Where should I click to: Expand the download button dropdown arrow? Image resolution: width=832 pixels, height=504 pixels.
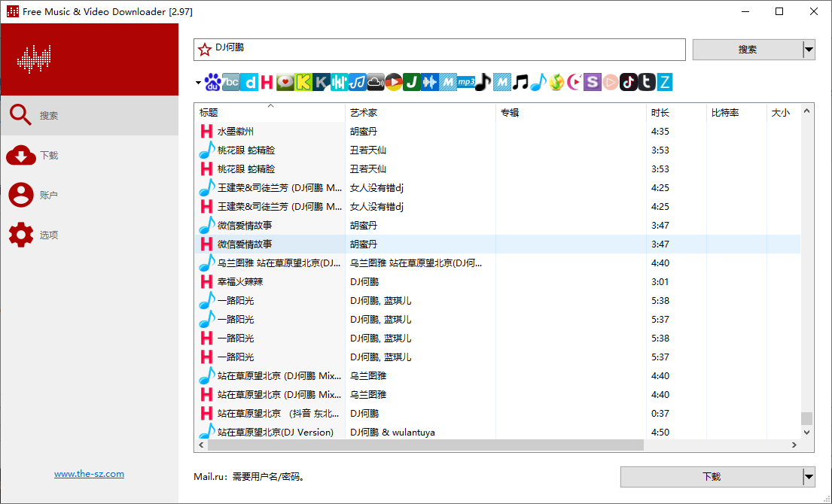click(809, 476)
